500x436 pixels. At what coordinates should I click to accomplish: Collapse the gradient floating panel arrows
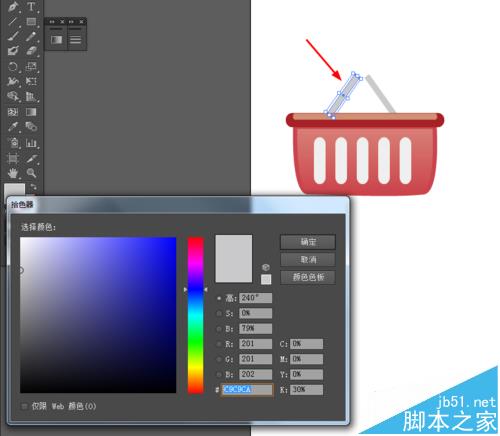pyautogui.click(x=52, y=22)
